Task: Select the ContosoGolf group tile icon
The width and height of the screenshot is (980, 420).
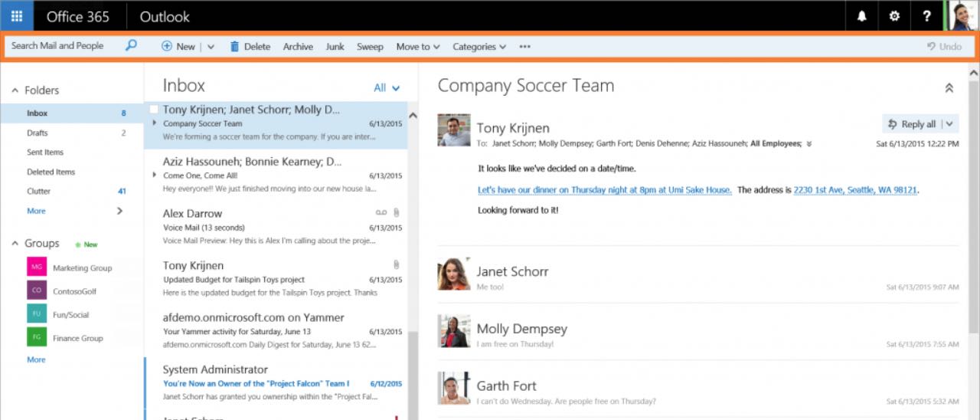Action: coord(37,291)
